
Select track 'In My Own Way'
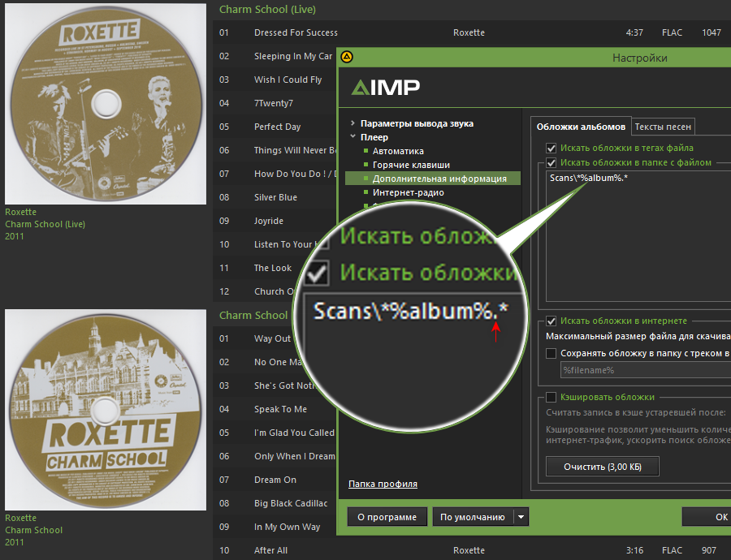coord(287,527)
